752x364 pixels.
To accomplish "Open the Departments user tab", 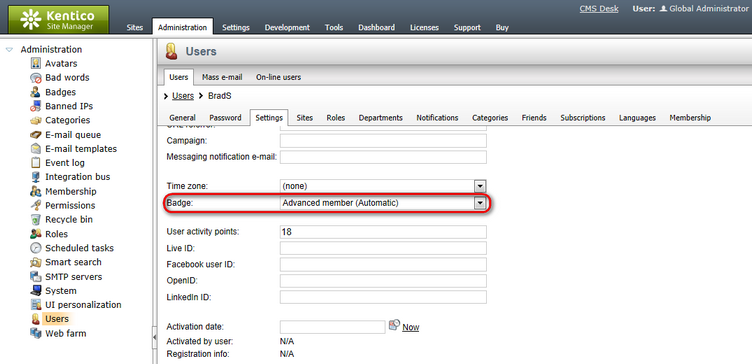I will [x=380, y=117].
